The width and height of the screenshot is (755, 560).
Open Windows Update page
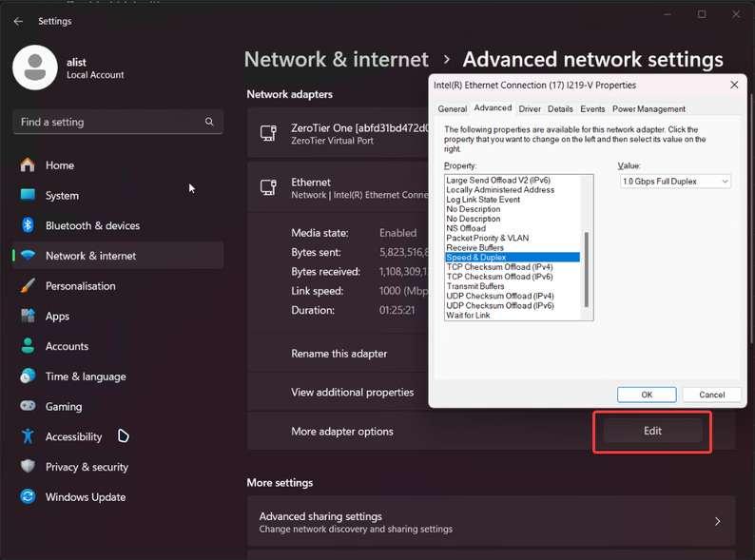[x=118, y=497]
